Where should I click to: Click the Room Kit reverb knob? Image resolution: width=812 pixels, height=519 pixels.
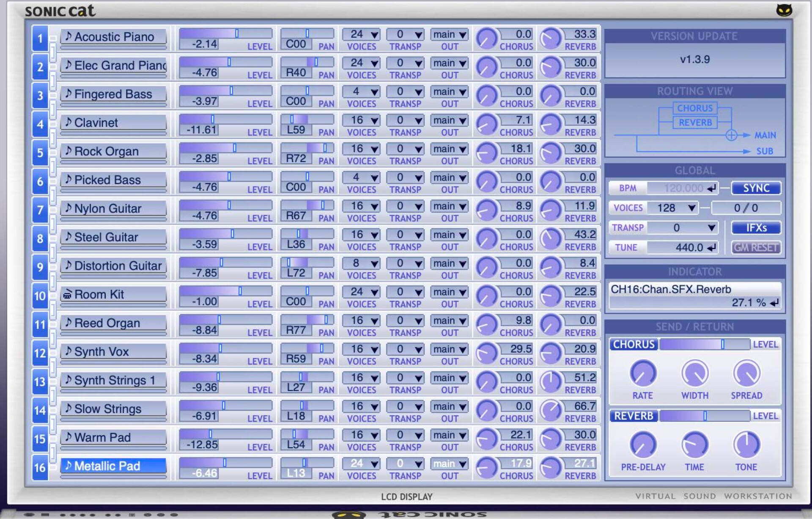point(551,296)
